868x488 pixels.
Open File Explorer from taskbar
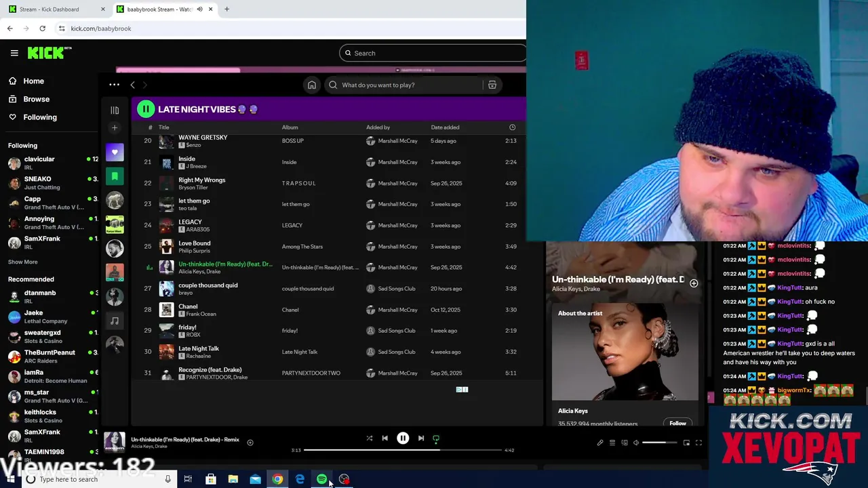[233, 479]
